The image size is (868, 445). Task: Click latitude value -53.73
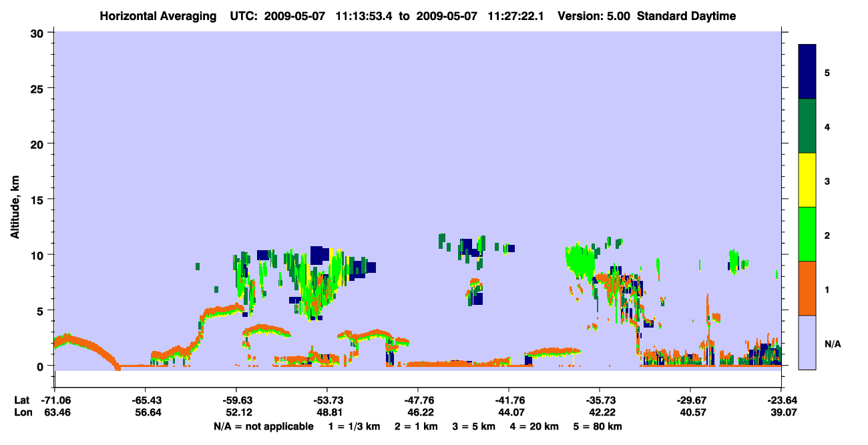pos(327,400)
